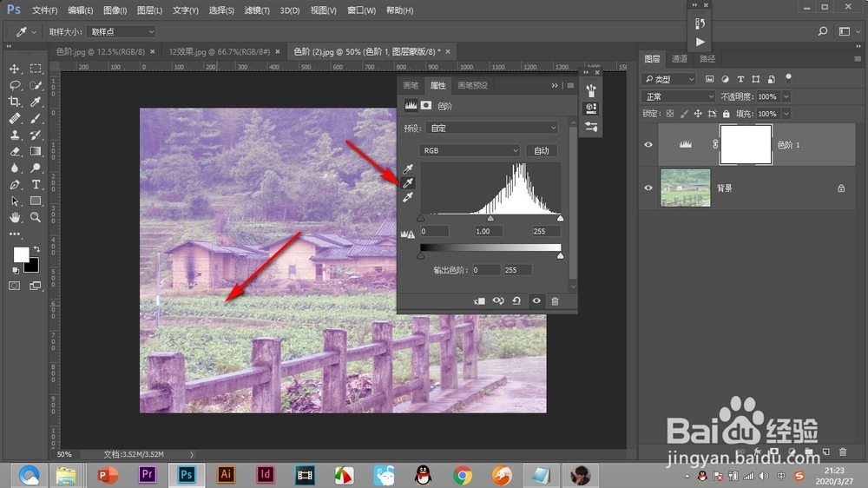Select the Move tool

click(x=15, y=69)
